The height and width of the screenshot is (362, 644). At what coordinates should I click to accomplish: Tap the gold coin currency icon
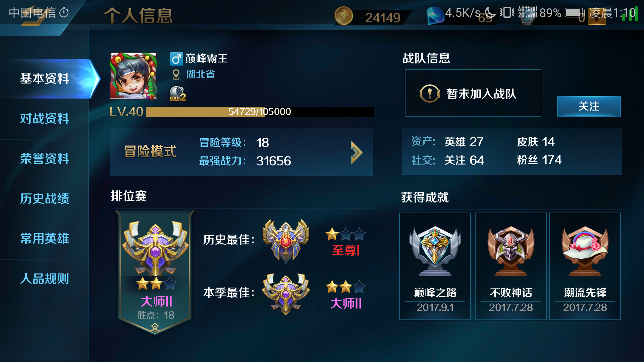pos(343,16)
